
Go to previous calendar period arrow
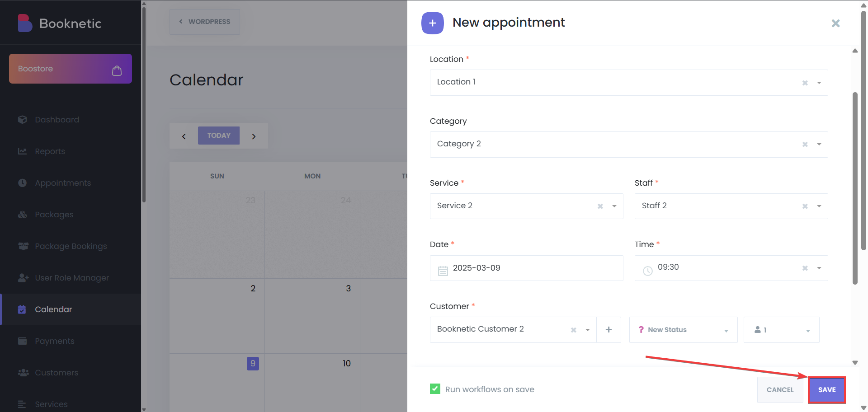[184, 136]
